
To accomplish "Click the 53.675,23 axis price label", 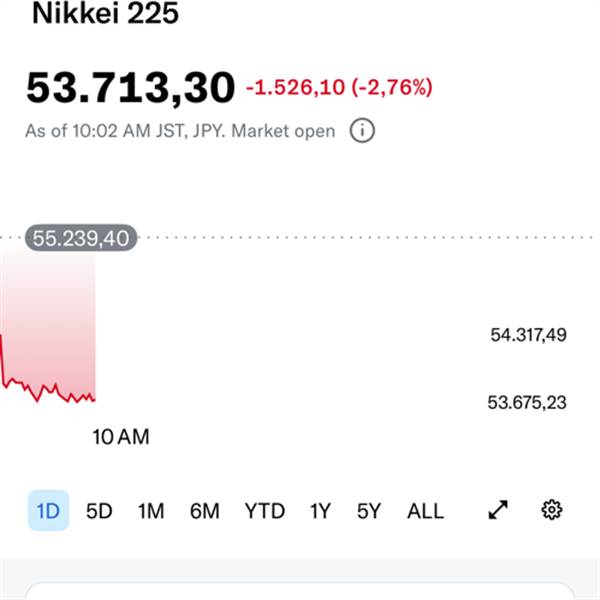I will pos(527,402).
